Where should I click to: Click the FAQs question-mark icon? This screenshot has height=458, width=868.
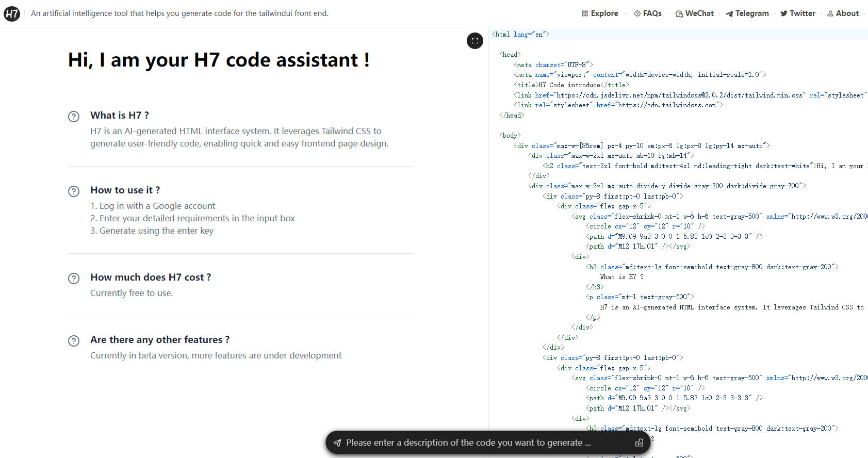pyautogui.click(x=637, y=13)
